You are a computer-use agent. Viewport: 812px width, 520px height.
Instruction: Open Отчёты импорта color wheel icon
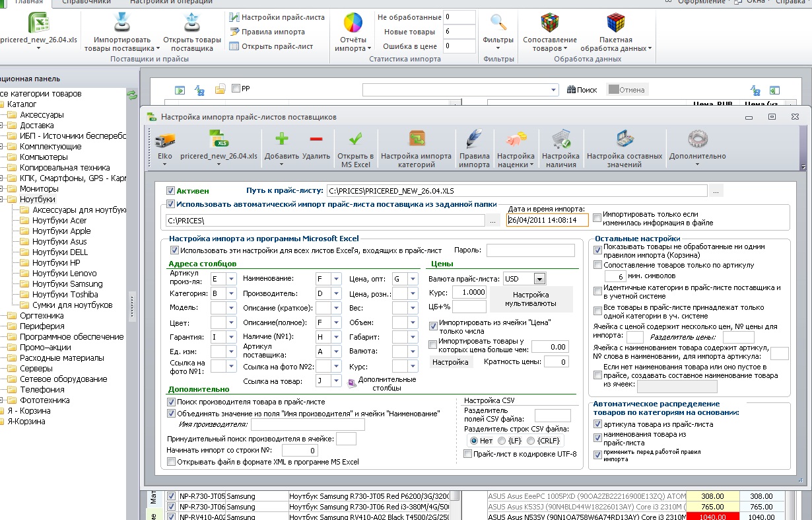pos(353,24)
